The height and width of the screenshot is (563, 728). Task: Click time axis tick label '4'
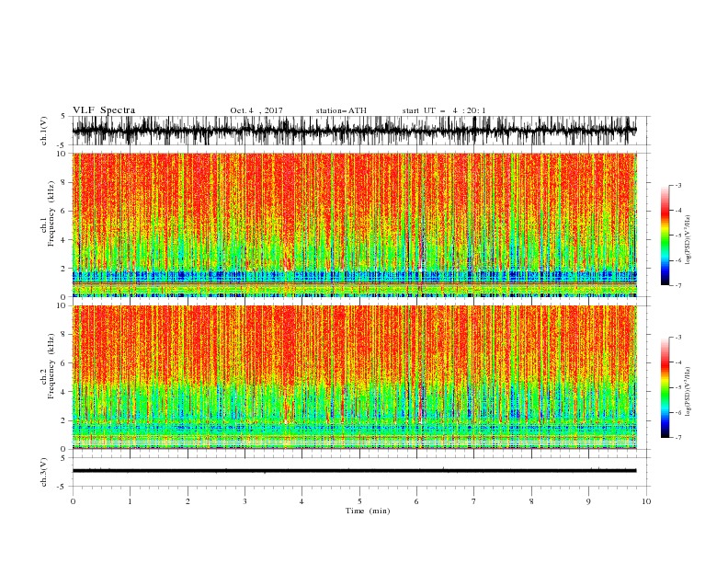[301, 501]
